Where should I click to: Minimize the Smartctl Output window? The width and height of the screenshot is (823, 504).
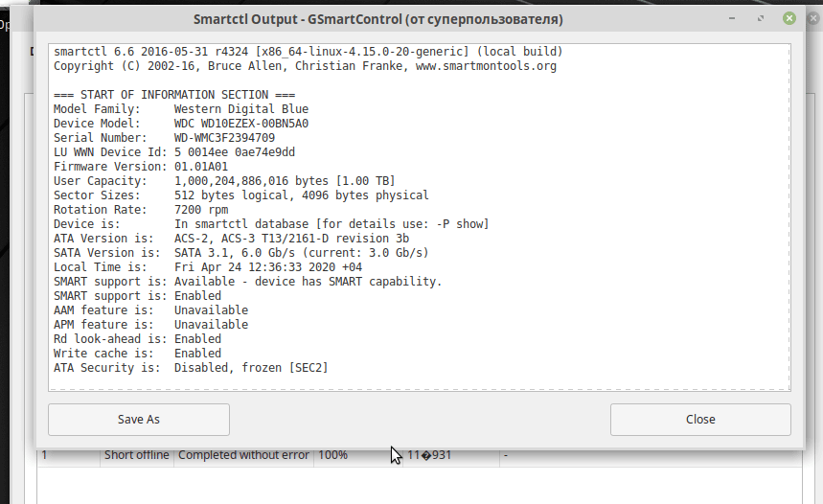click(732, 18)
